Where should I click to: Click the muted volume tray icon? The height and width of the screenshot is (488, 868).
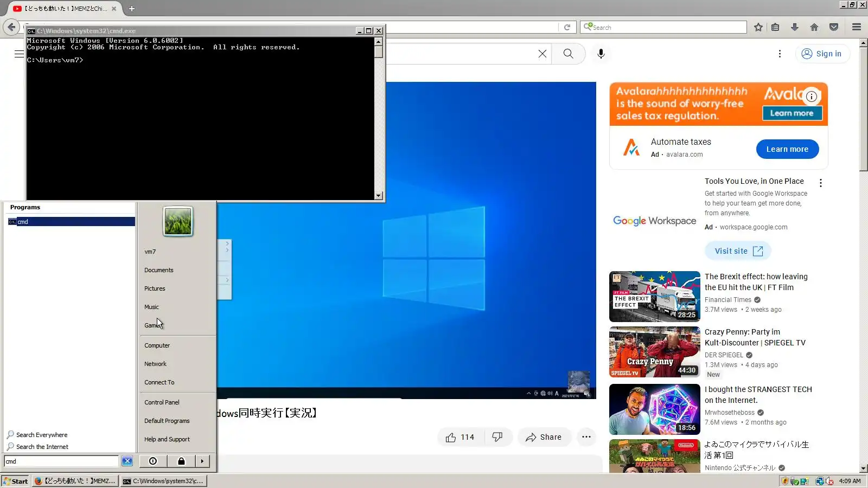(829, 481)
